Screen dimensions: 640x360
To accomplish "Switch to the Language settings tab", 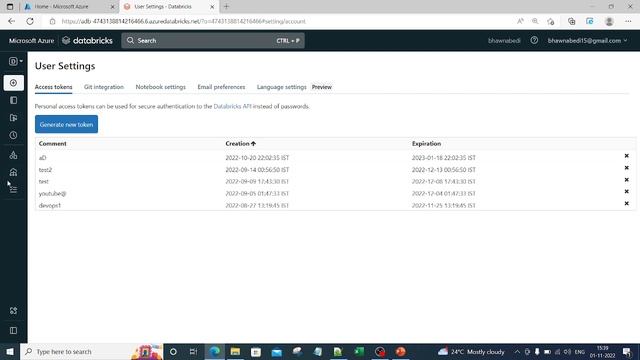I will click(282, 87).
